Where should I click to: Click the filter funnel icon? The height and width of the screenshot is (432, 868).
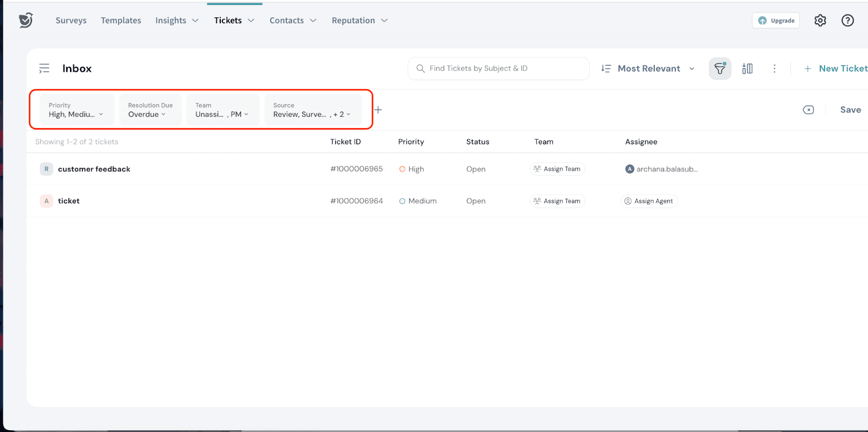point(719,69)
